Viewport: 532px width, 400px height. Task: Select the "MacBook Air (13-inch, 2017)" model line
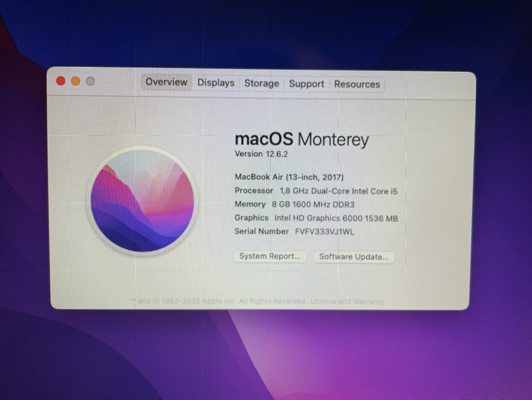pos(289,177)
